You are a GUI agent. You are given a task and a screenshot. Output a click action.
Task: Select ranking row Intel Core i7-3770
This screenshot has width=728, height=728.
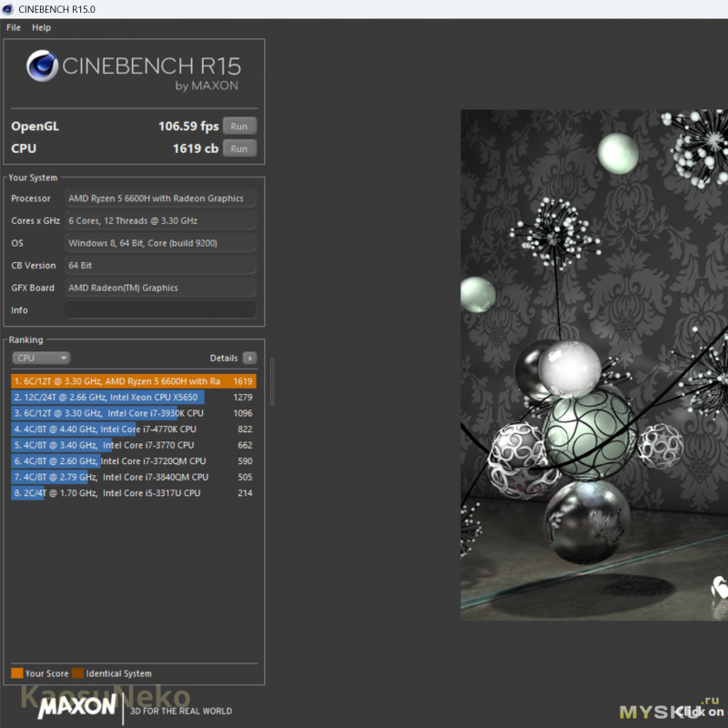(x=134, y=445)
